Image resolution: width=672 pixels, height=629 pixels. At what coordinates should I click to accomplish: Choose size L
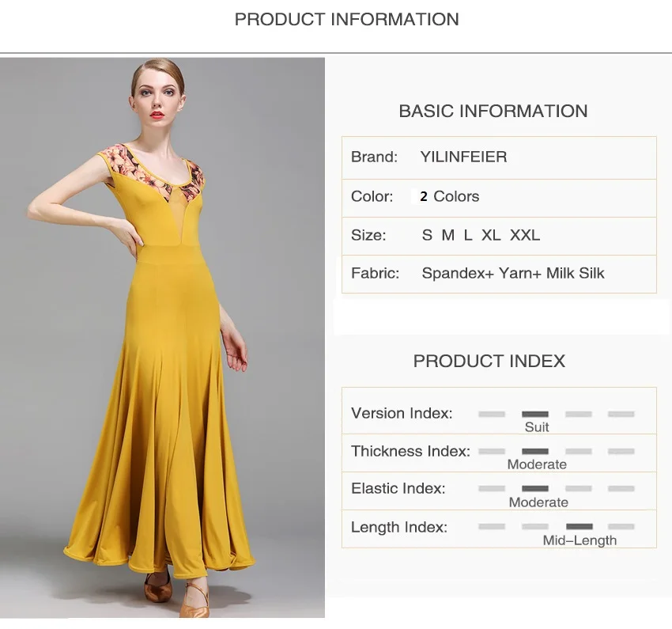point(468,235)
